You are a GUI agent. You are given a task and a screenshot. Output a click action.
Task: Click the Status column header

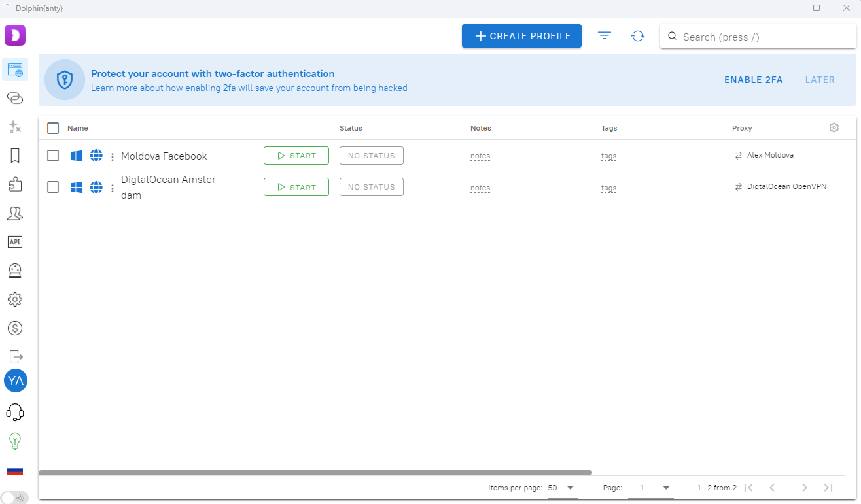pyautogui.click(x=351, y=128)
